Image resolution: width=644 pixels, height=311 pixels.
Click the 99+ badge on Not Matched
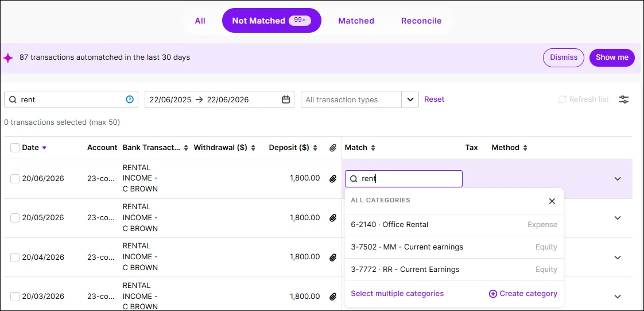point(300,20)
